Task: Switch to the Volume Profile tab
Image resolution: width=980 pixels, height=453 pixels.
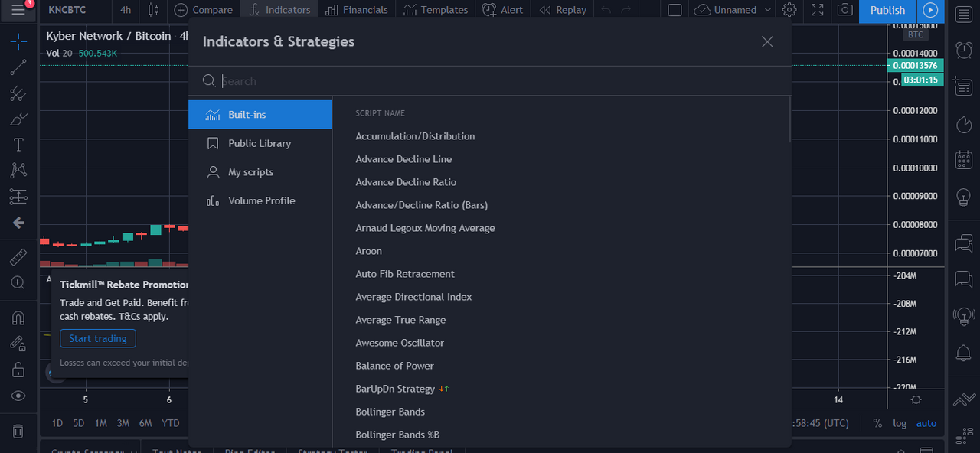Action: coord(260,200)
